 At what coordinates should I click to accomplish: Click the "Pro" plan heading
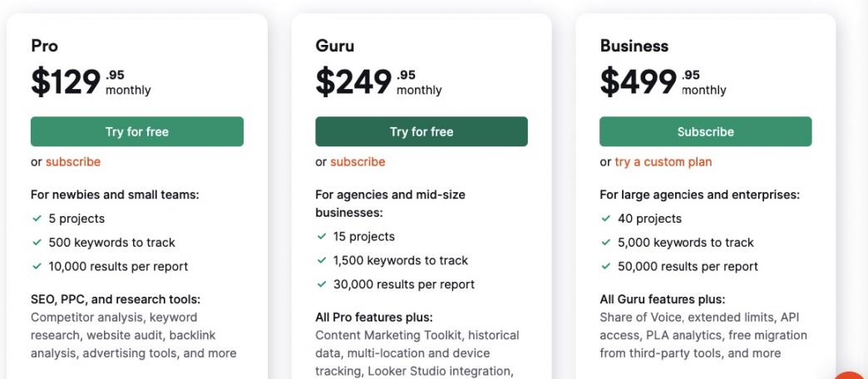point(45,46)
